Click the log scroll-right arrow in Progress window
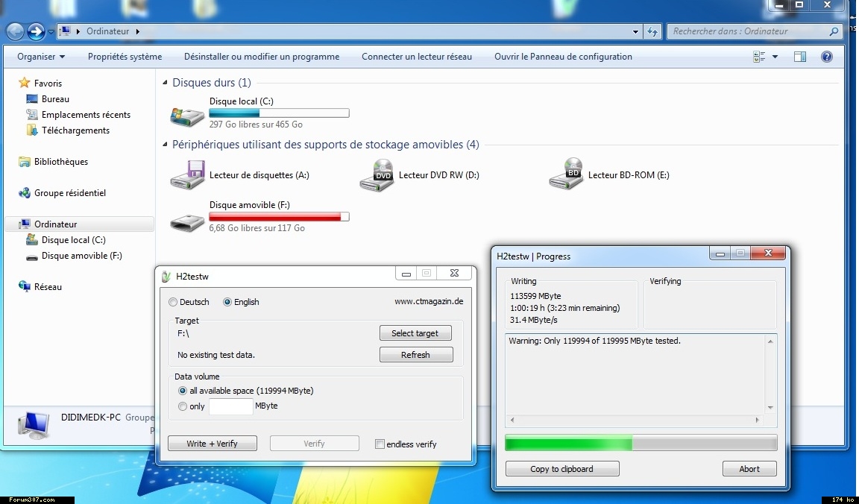This screenshot has height=504, width=859. tap(757, 420)
